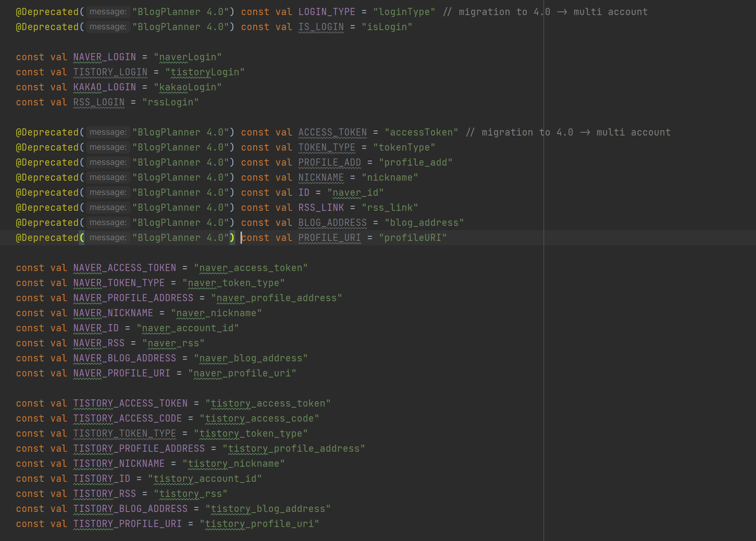Click the "tistory_rss" string literal
The width and height of the screenshot is (756, 541).
pos(190,494)
